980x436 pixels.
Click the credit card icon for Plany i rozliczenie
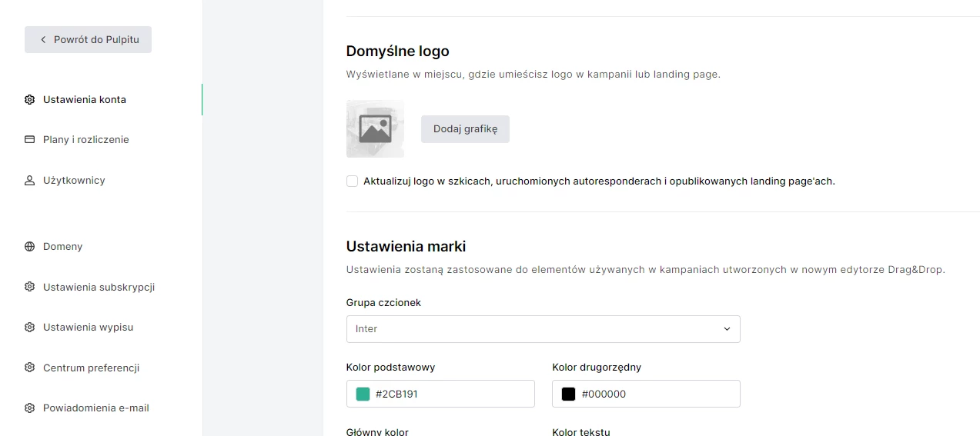[30, 140]
